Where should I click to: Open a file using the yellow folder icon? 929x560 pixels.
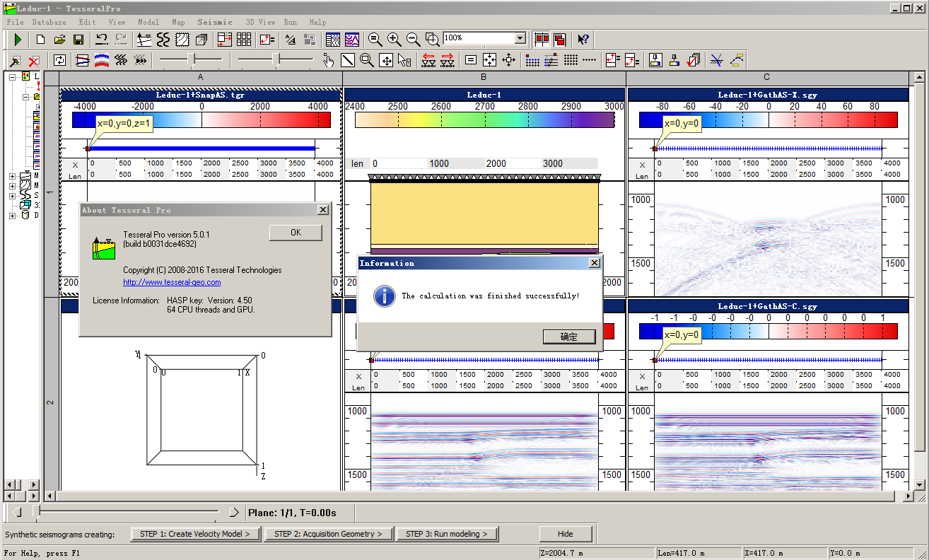click(x=59, y=40)
